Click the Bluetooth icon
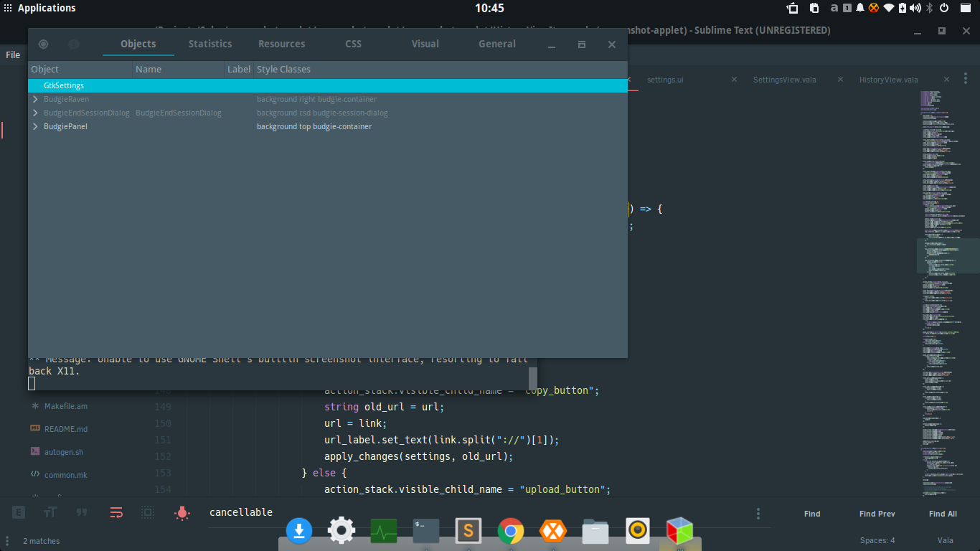The height and width of the screenshot is (551, 980). tap(929, 8)
